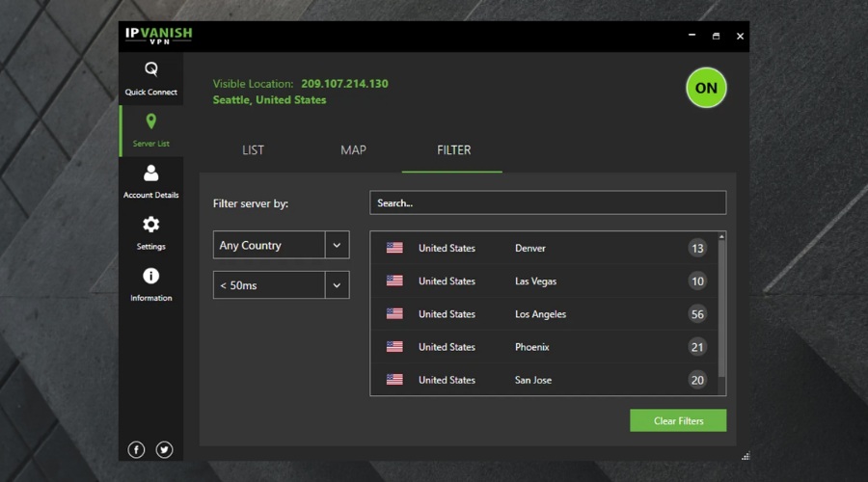Maximize the IPVanish window
Viewport: 868px width, 482px height.
[716, 36]
